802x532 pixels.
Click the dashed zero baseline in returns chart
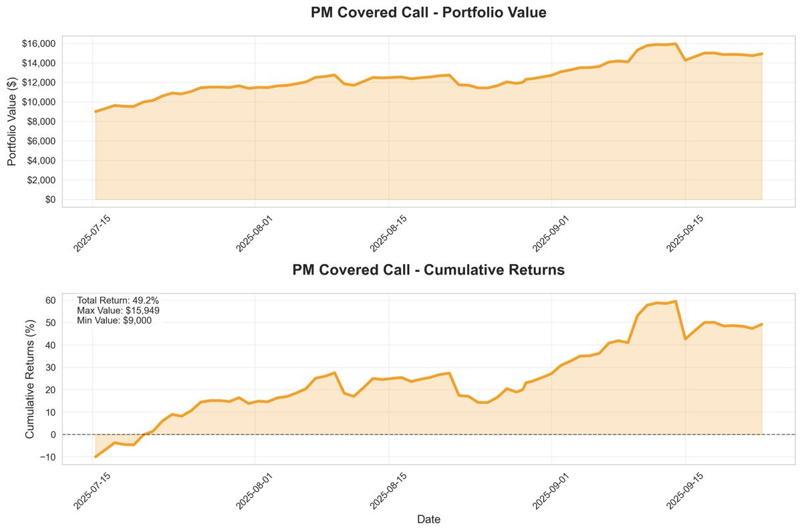coord(428,434)
